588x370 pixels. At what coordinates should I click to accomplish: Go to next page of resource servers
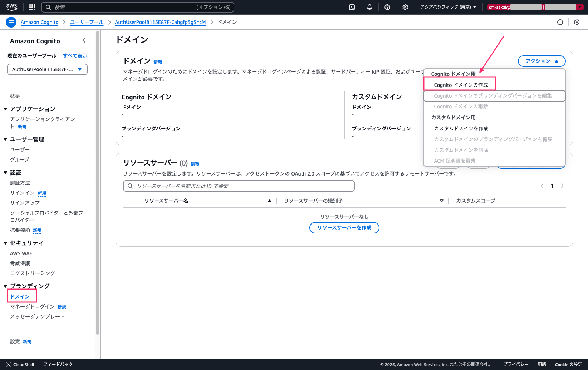coord(562,186)
